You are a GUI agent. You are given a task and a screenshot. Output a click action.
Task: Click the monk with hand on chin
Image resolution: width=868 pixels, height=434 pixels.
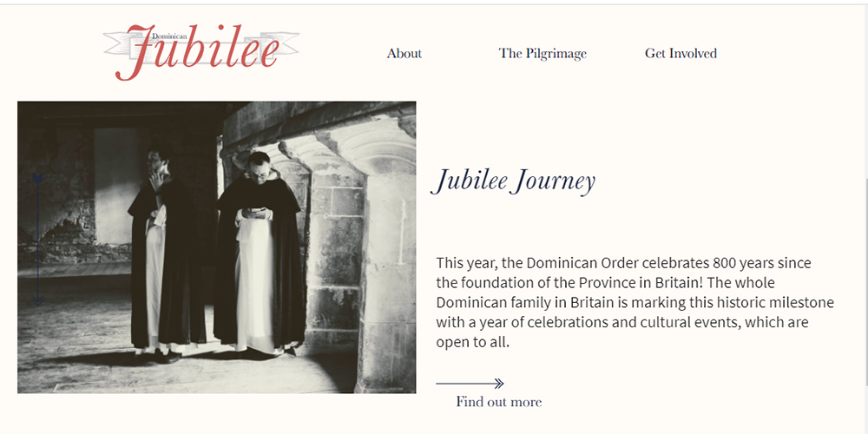coord(161,249)
